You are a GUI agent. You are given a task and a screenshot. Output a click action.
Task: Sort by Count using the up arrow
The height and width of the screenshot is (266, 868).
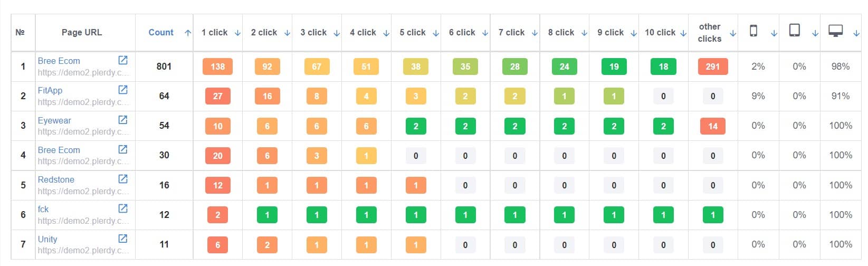click(x=188, y=33)
